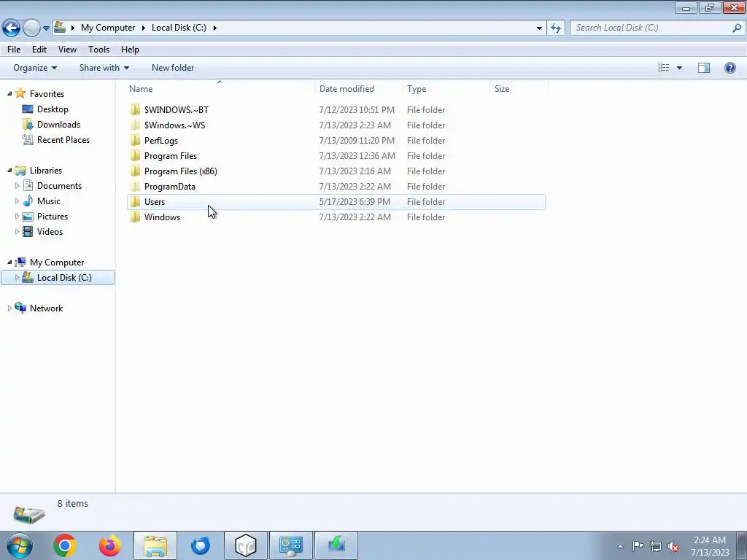Open the Help question mark icon
This screenshot has width=747, height=560.
(x=729, y=68)
